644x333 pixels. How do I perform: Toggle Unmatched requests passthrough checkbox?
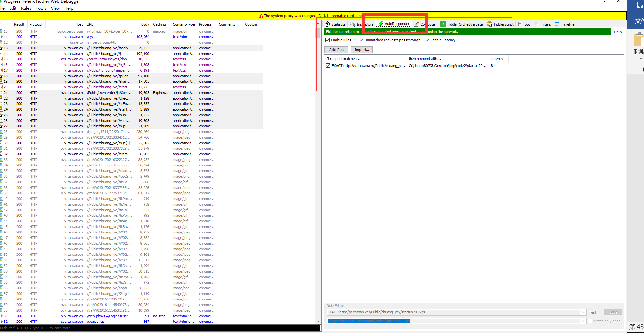click(361, 40)
